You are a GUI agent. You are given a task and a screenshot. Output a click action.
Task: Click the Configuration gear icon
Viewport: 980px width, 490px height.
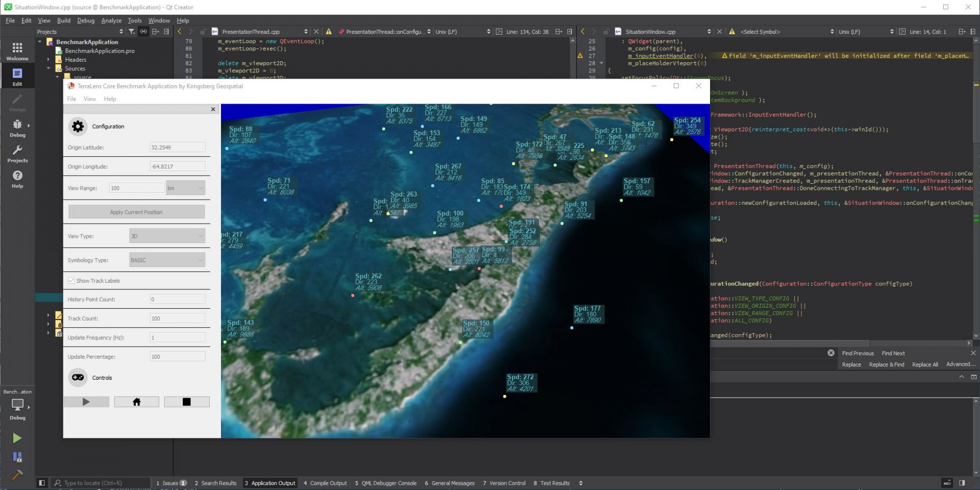[x=78, y=127]
